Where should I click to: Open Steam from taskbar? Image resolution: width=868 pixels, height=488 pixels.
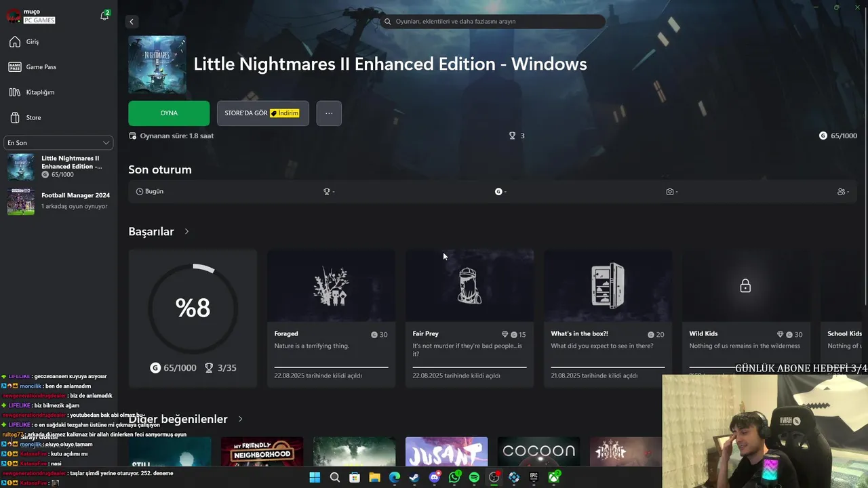coord(414,478)
